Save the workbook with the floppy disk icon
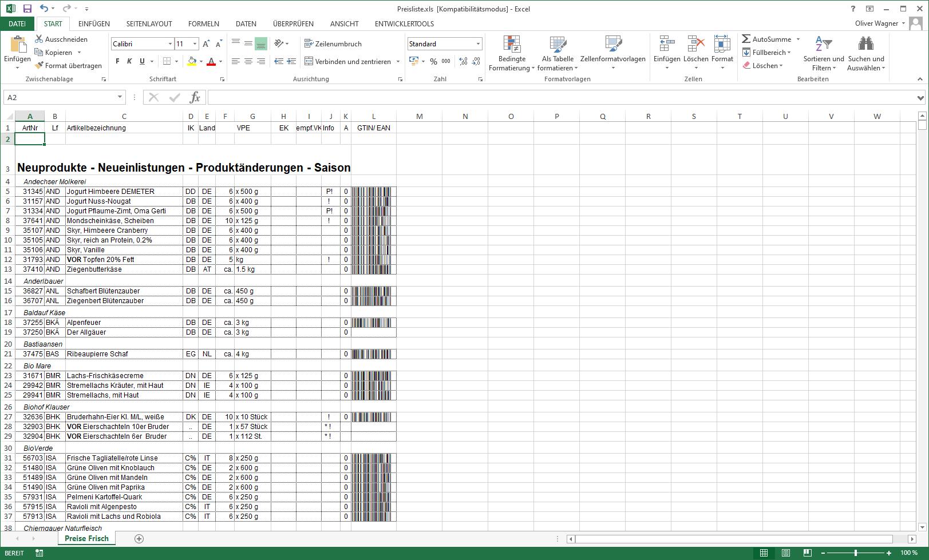Viewport: 929px width, 560px height. [x=27, y=9]
